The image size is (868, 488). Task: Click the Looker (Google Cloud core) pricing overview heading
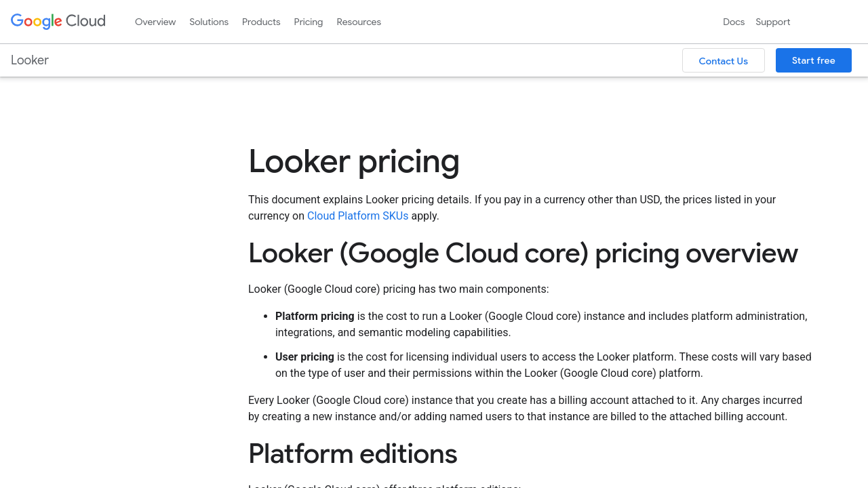(523, 253)
